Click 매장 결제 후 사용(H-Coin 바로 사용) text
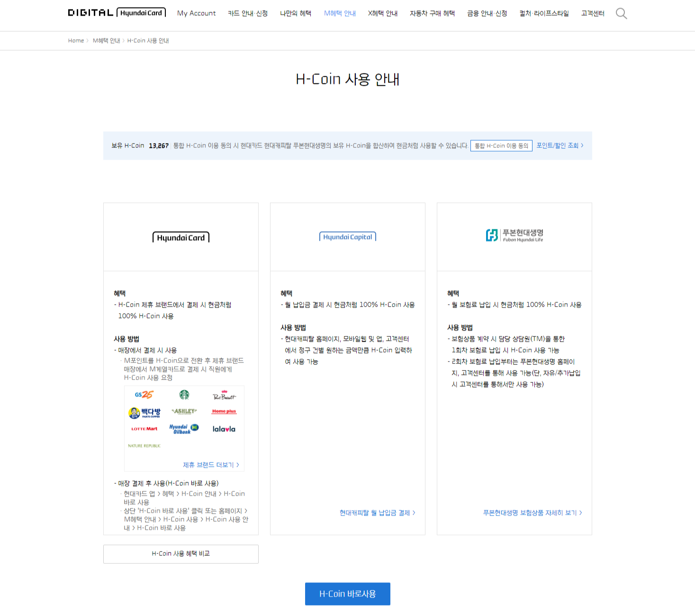Viewport: 695px width, 616px height. 168,483
